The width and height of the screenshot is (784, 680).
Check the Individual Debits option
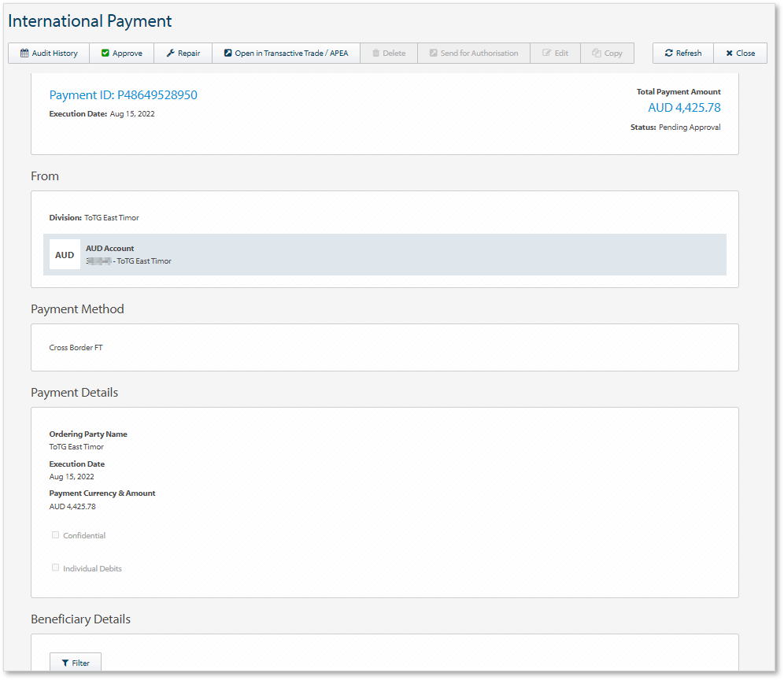click(x=55, y=567)
